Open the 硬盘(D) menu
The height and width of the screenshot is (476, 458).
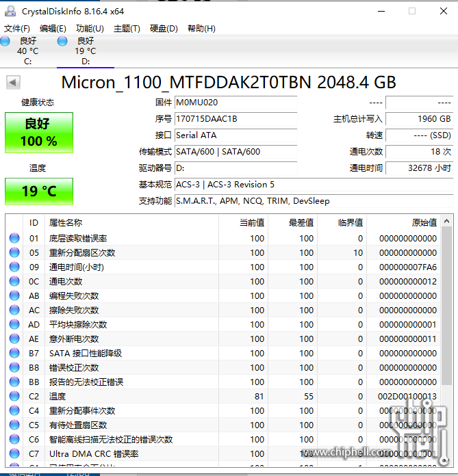pos(164,29)
